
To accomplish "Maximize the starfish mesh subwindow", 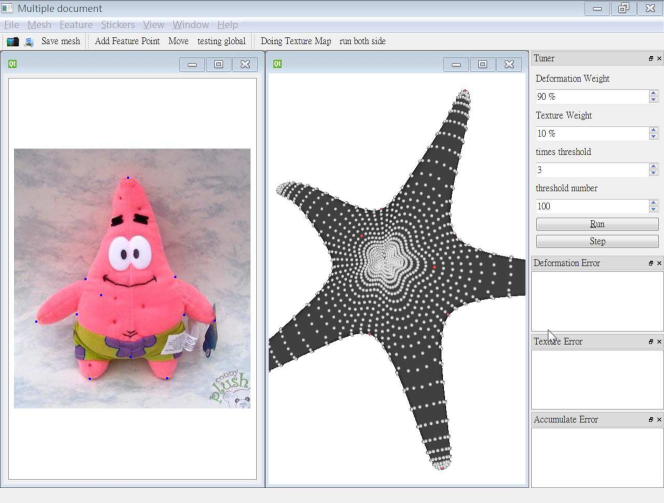I will coord(482,64).
